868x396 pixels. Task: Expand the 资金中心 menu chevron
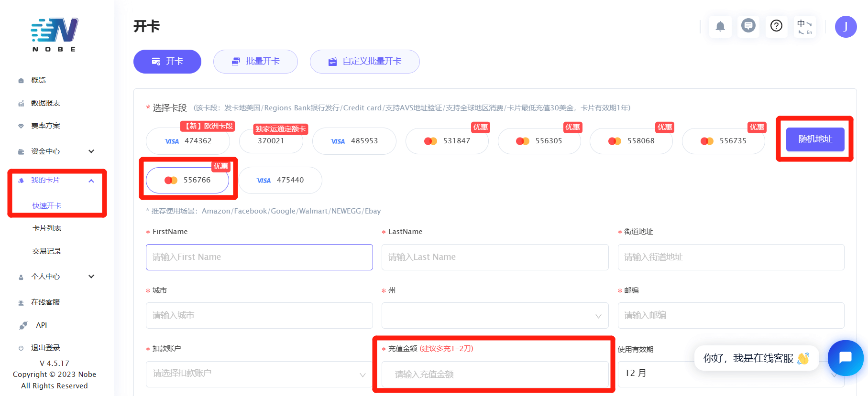pos(91,151)
